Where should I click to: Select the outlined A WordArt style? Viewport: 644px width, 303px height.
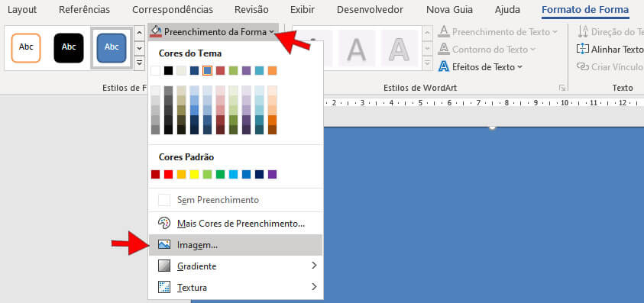pyautogui.click(x=400, y=48)
